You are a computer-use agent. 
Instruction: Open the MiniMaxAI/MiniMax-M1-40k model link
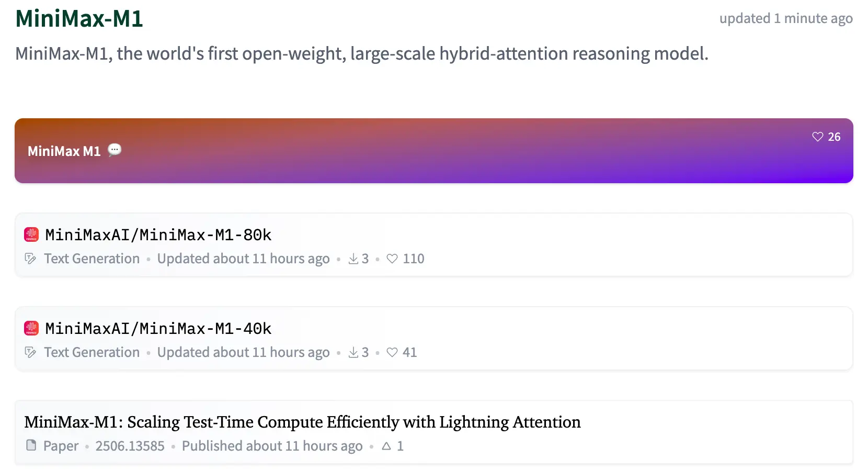[158, 328]
